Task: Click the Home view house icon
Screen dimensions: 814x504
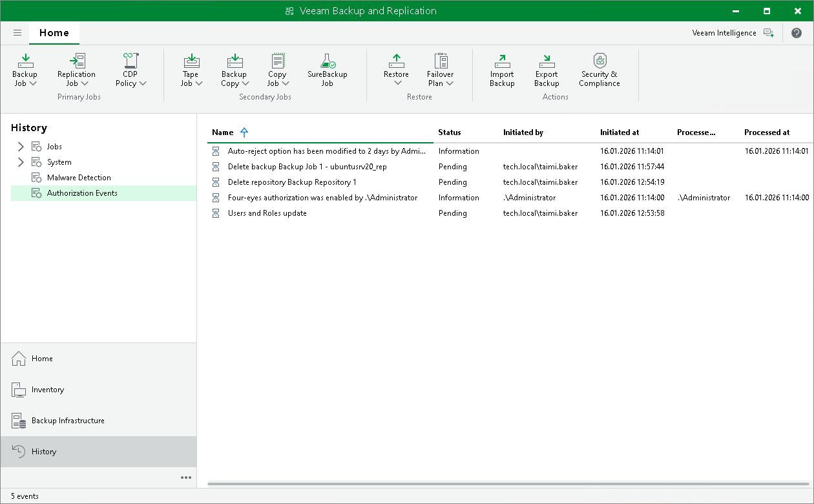Action: pyautogui.click(x=19, y=359)
